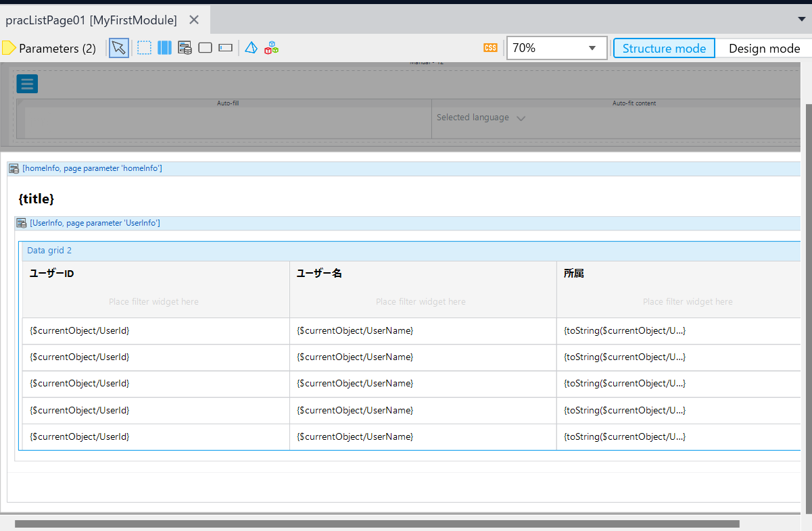Select the Data grid 2 header
812x531 pixels.
pyautogui.click(x=49, y=250)
